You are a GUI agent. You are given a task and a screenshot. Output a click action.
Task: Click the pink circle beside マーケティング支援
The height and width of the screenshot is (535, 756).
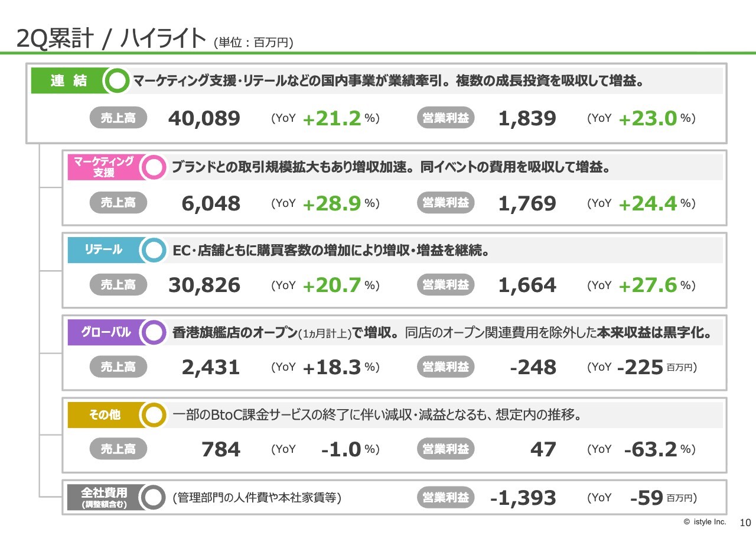154,167
